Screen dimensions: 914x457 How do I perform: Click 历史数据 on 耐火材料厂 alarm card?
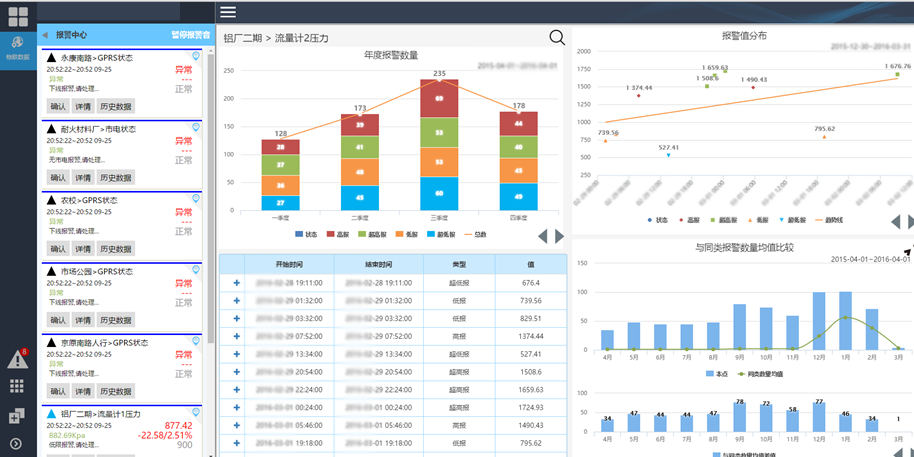(x=116, y=177)
